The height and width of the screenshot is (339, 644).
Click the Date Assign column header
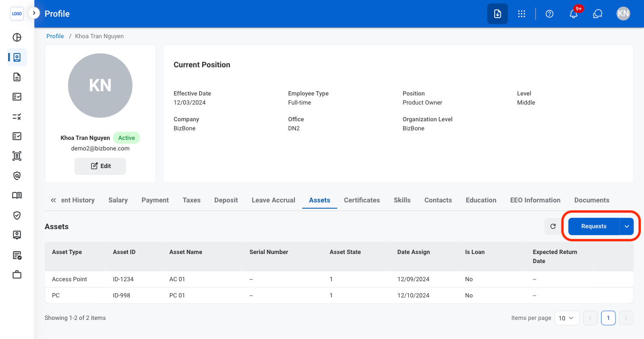(x=414, y=252)
